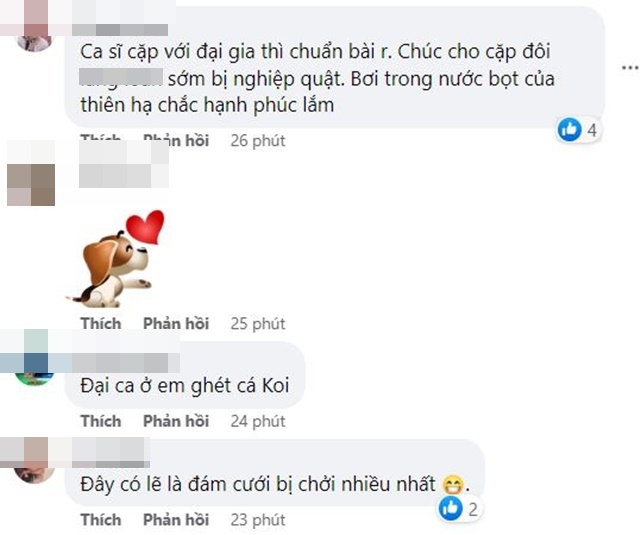Reply to the sticker comment via Phản hồi
This screenshot has height=535, width=640.
(176, 323)
